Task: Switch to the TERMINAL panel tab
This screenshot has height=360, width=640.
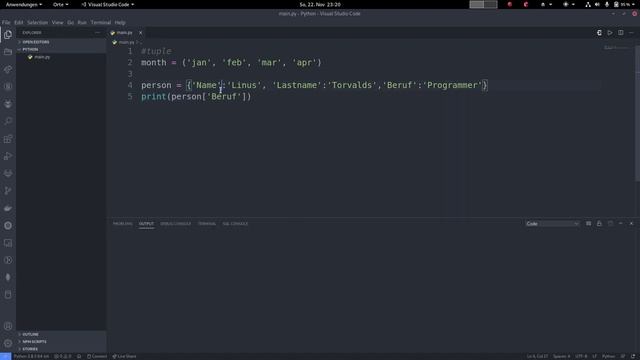Action: (207, 224)
